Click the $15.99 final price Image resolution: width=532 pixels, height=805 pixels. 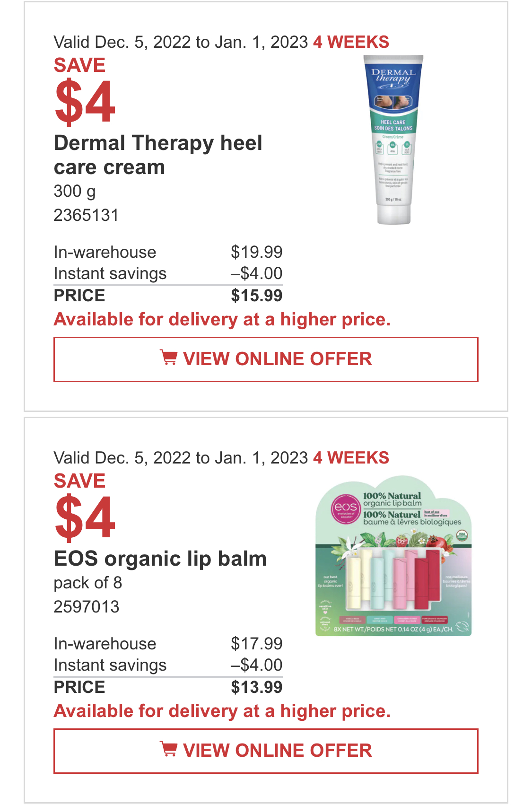point(257,296)
